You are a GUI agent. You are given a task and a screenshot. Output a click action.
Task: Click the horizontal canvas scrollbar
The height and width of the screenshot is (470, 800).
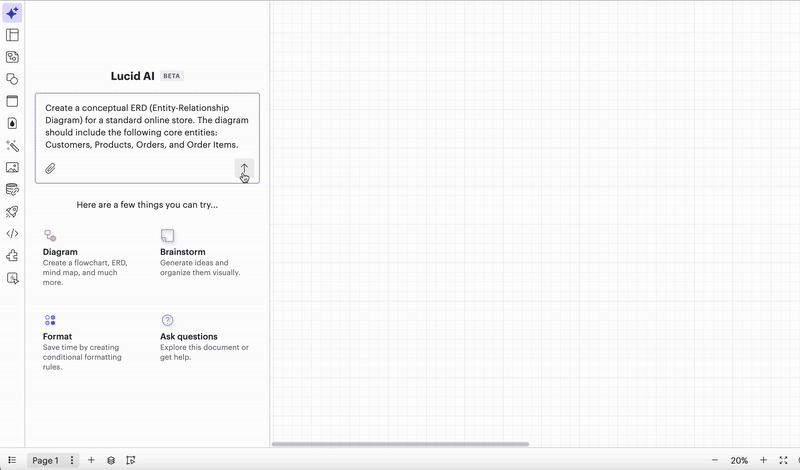(x=400, y=444)
